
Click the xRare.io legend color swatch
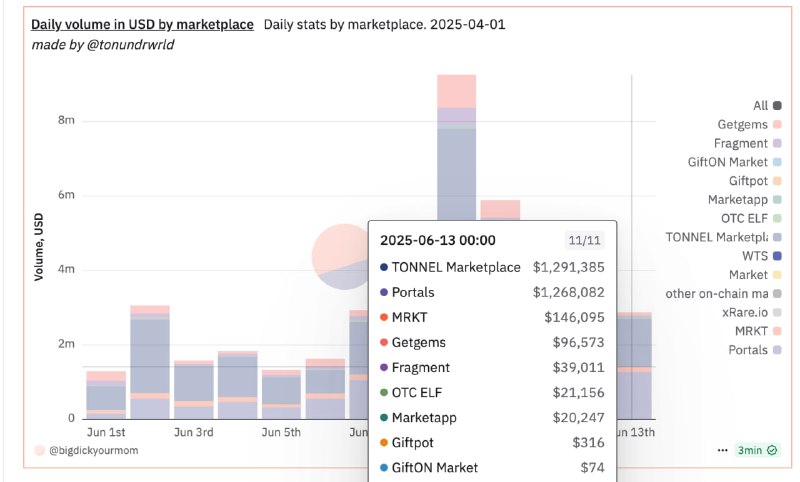(777, 313)
